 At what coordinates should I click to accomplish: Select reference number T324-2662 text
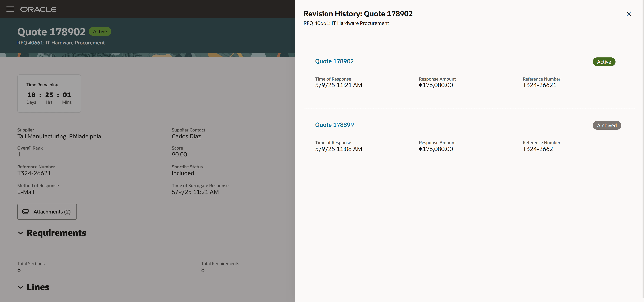[537, 149]
